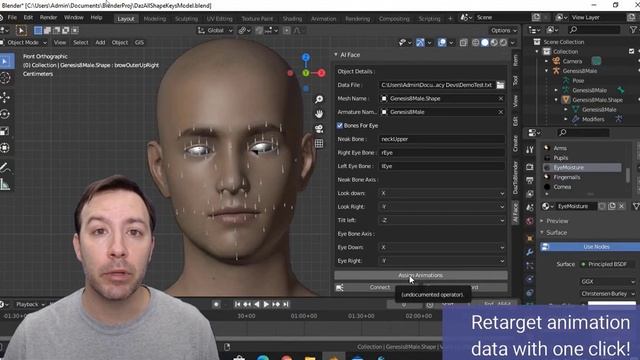The width and height of the screenshot is (640, 360).
Task: Click the Assign Animations button
Action: [x=420, y=275]
